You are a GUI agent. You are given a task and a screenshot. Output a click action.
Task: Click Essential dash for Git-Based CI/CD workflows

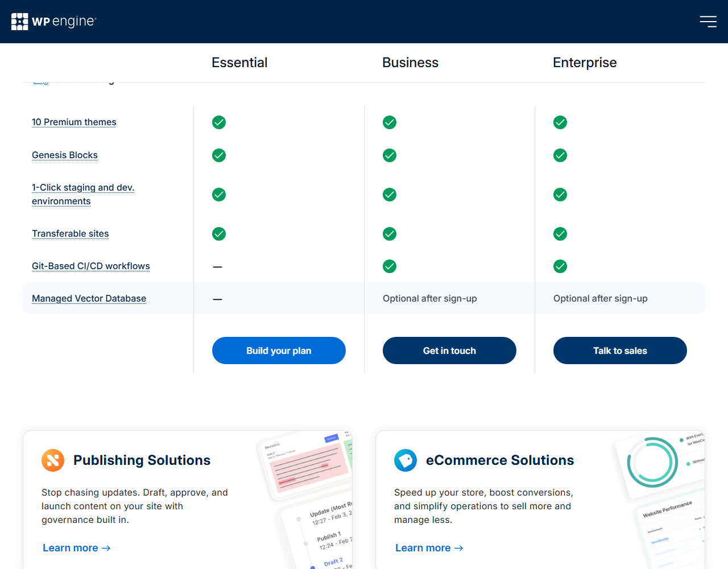point(217,267)
